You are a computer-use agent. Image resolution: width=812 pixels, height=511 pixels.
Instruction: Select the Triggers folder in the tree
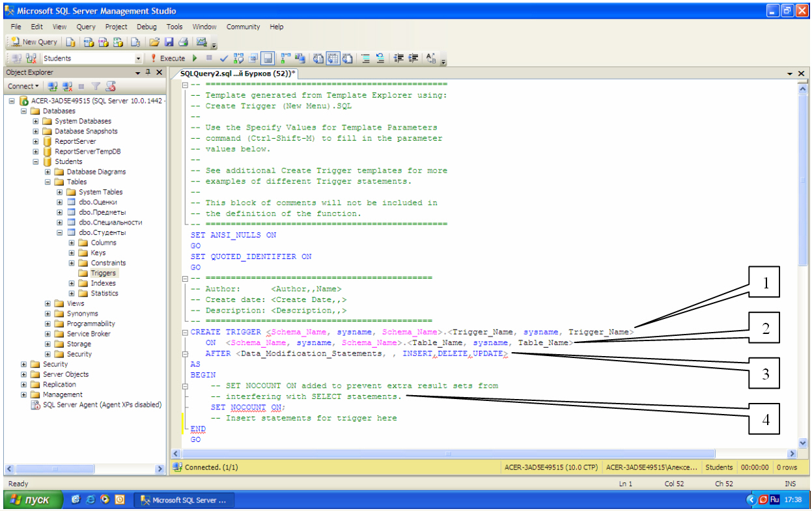tap(103, 273)
